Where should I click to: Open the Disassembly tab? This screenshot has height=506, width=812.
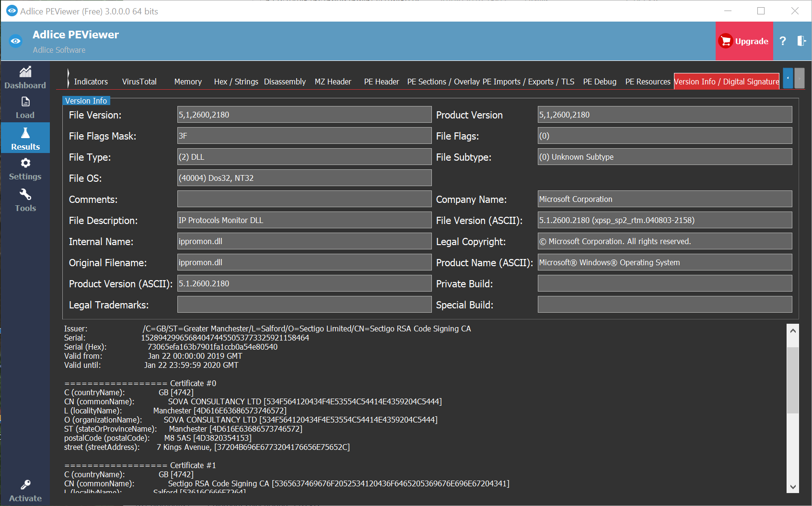pyautogui.click(x=285, y=82)
